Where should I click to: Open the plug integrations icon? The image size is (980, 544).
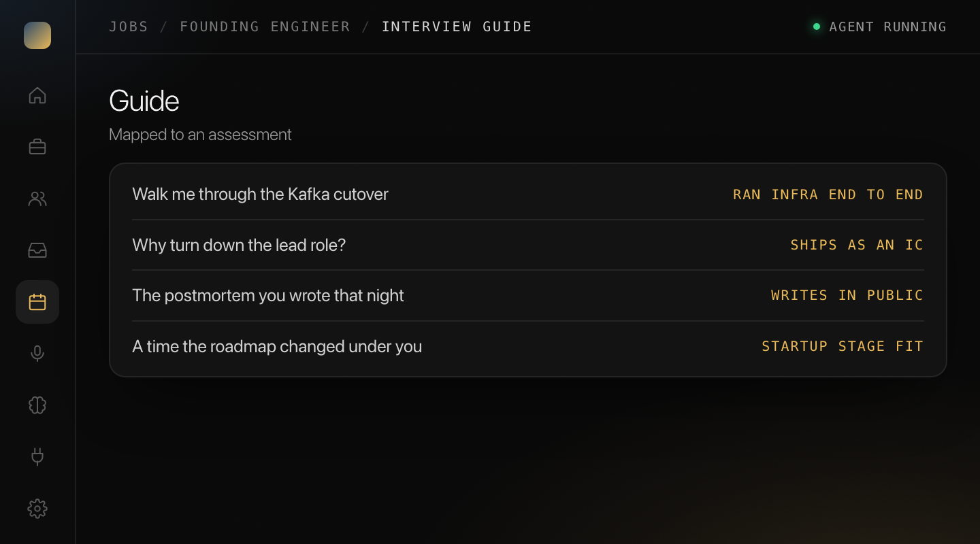tap(37, 457)
